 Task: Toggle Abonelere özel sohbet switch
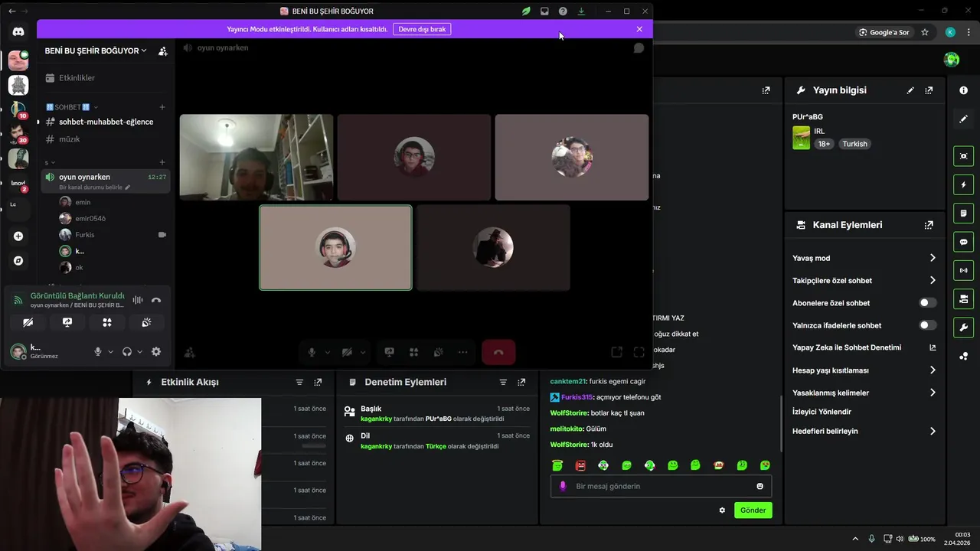tap(927, 303)
